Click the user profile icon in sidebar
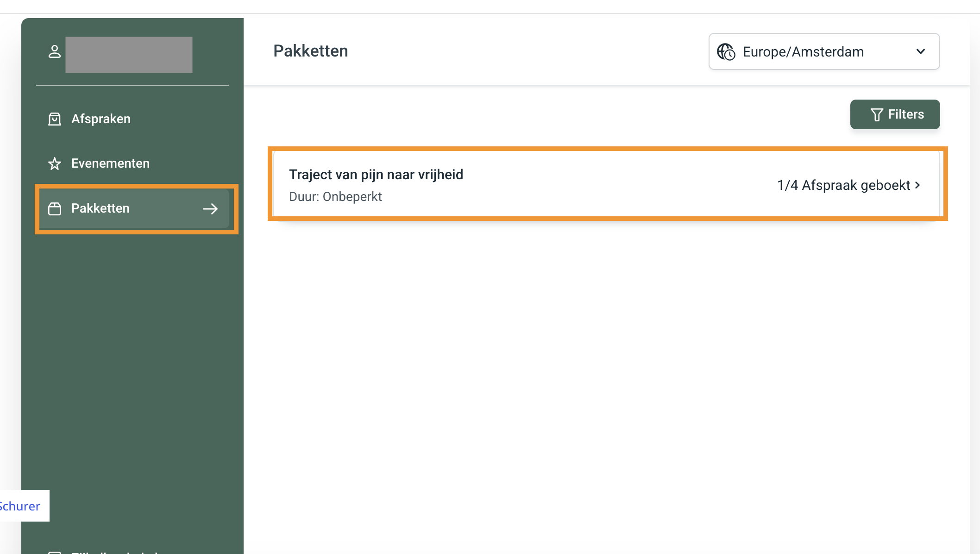The width and height of the screenshot is (980, 554). coord(55,51)
